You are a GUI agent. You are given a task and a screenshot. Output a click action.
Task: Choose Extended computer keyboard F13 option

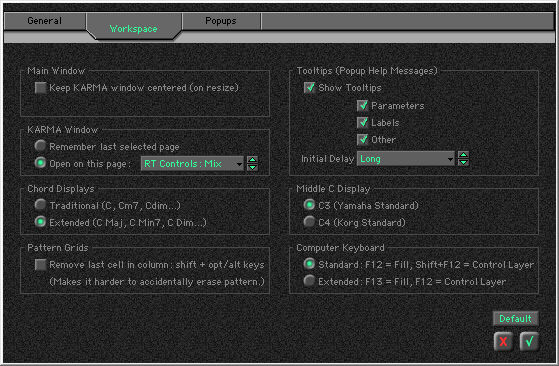pyautogui.click(x=309, y=281)
